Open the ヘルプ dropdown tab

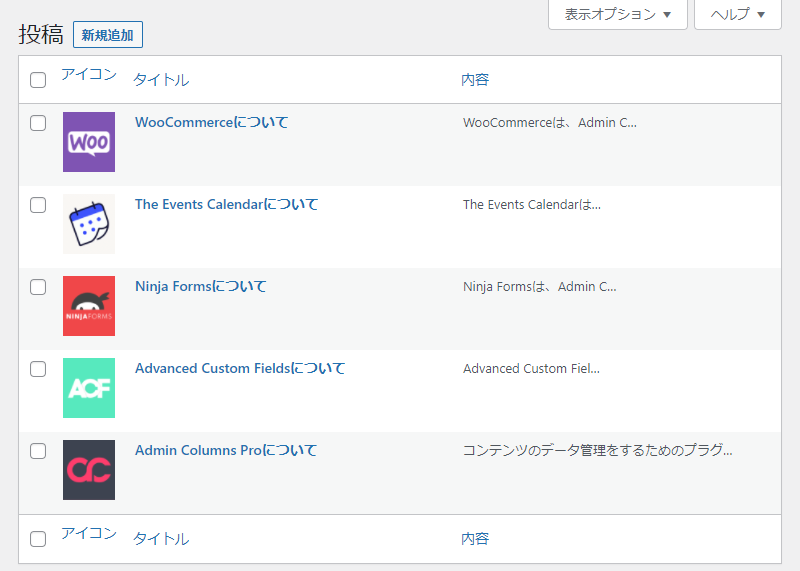738,14
